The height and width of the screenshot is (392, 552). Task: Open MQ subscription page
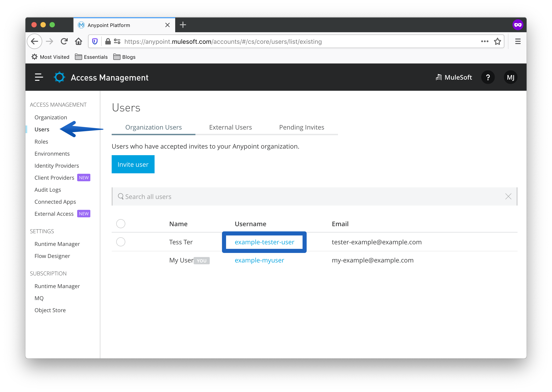point(39,298)
